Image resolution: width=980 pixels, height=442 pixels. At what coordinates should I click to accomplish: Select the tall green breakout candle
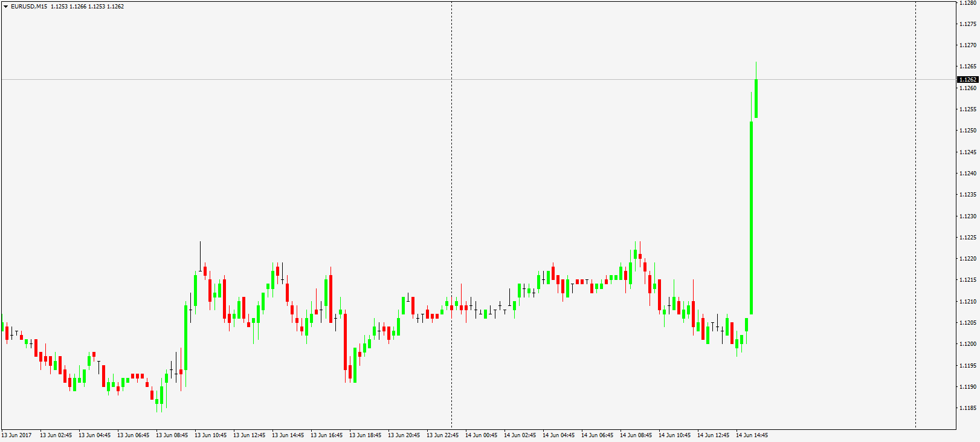751,218
